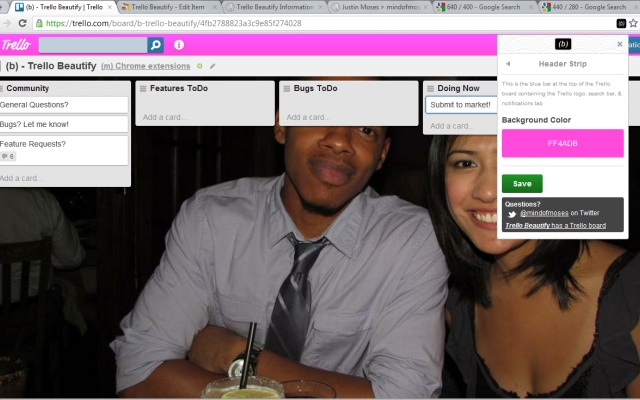Switch to 640 / 400 Google Search tab
Image resolution: width=640 pixels, height=400 pixels.
click(x=485, y=7)
